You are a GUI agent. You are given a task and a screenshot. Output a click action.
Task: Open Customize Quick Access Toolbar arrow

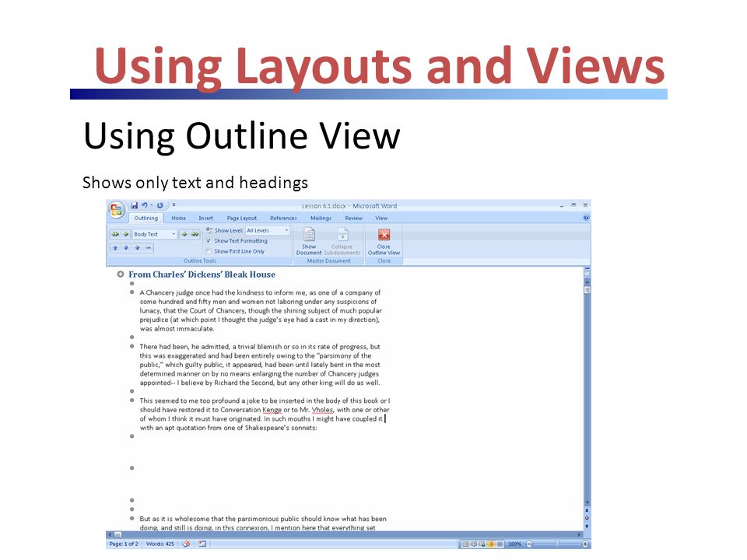174,205
